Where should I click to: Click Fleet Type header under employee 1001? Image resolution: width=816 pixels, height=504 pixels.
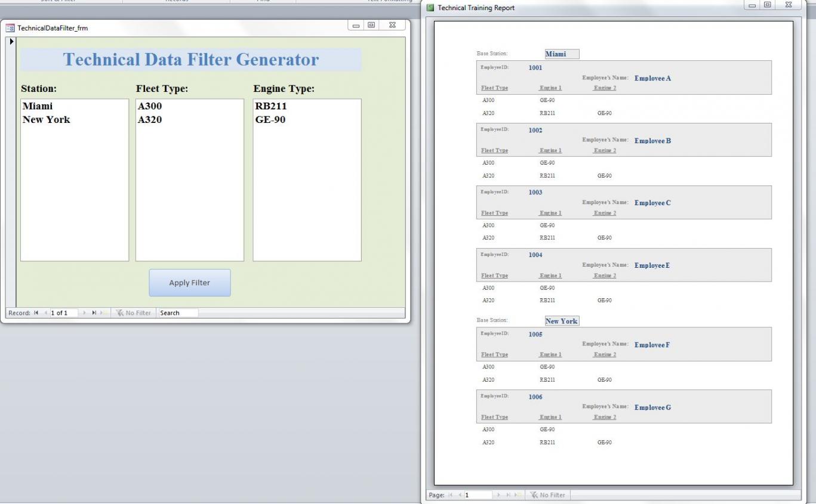point(495,88)
